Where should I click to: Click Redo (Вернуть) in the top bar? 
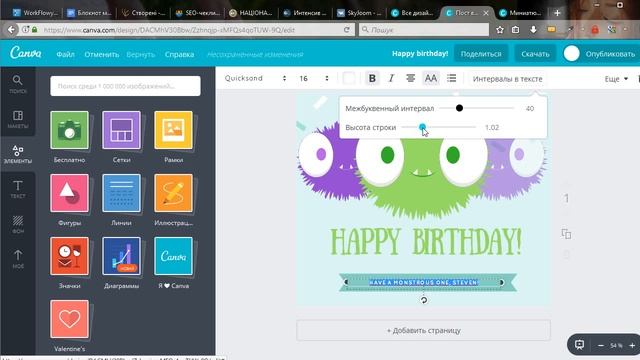click(x=141, y=54)
